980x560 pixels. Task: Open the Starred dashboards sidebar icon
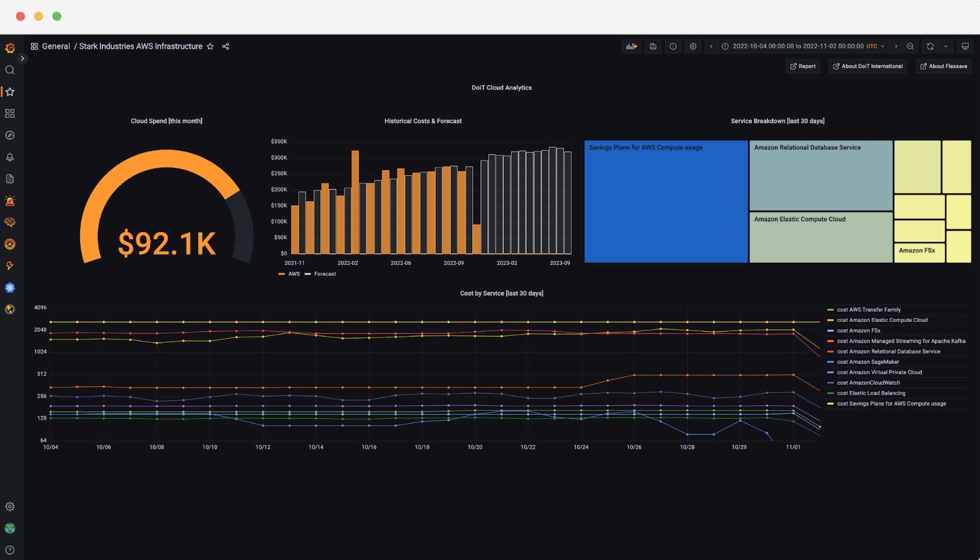point(10,92)
